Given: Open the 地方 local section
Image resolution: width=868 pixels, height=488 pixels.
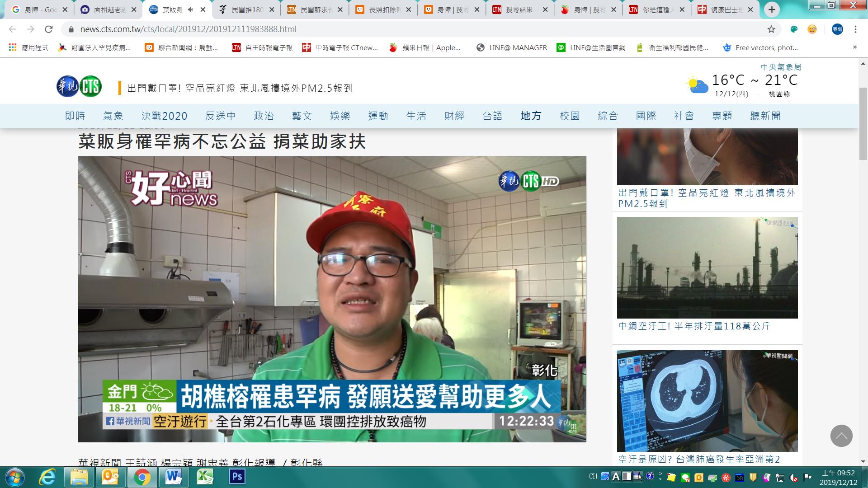Looking at the screenshot, I should 531,116.
